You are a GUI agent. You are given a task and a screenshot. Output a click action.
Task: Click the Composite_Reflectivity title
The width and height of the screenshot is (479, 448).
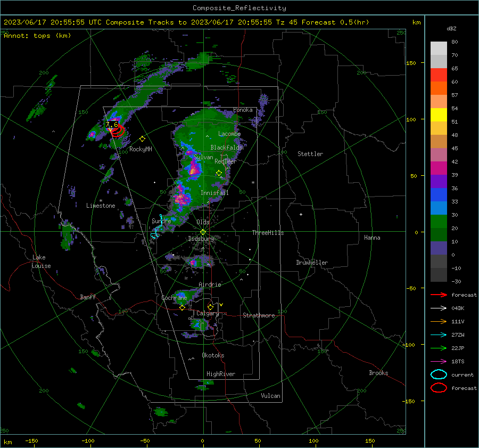pyautogui.click(x=240, y=8)
